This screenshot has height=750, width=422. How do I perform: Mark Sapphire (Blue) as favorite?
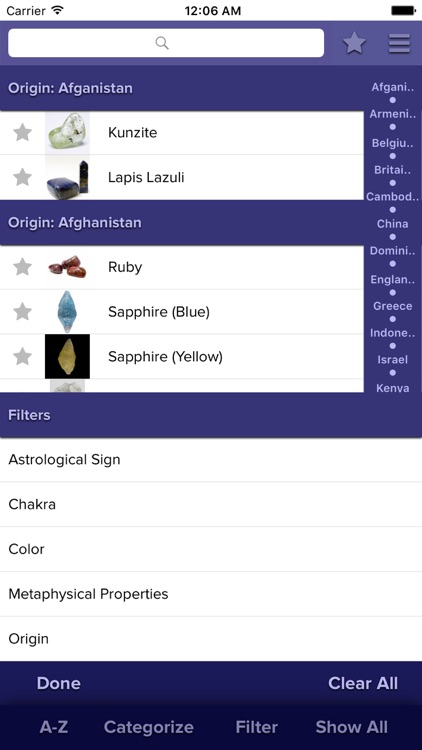(22, 312)
